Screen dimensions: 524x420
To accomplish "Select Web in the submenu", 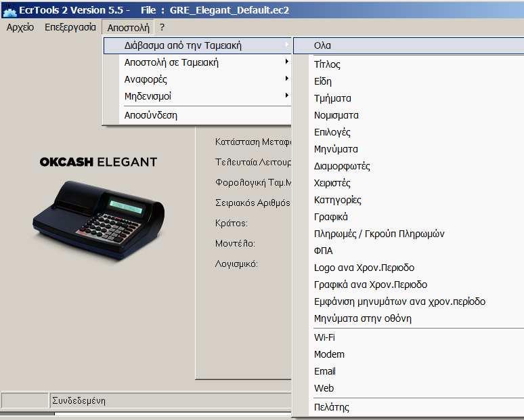I will [x=408, y=389].
